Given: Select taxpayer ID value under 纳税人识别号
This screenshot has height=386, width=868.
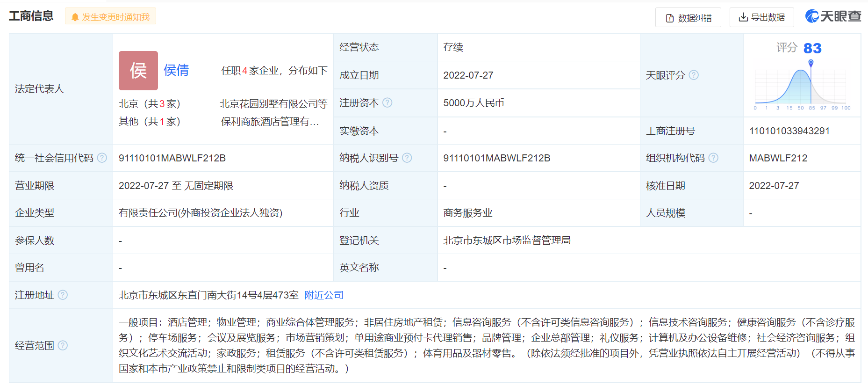Looking at the screenshot, I should [x=497, y=158].
